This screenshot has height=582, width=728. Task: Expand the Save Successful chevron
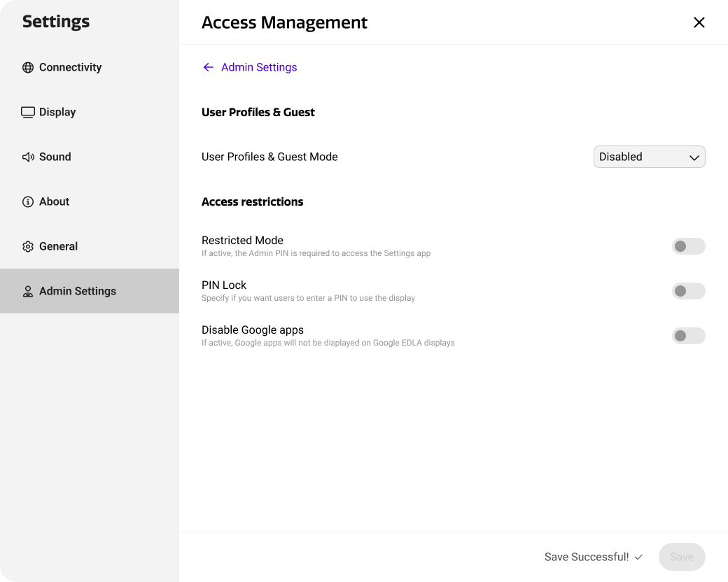[638, 557]
